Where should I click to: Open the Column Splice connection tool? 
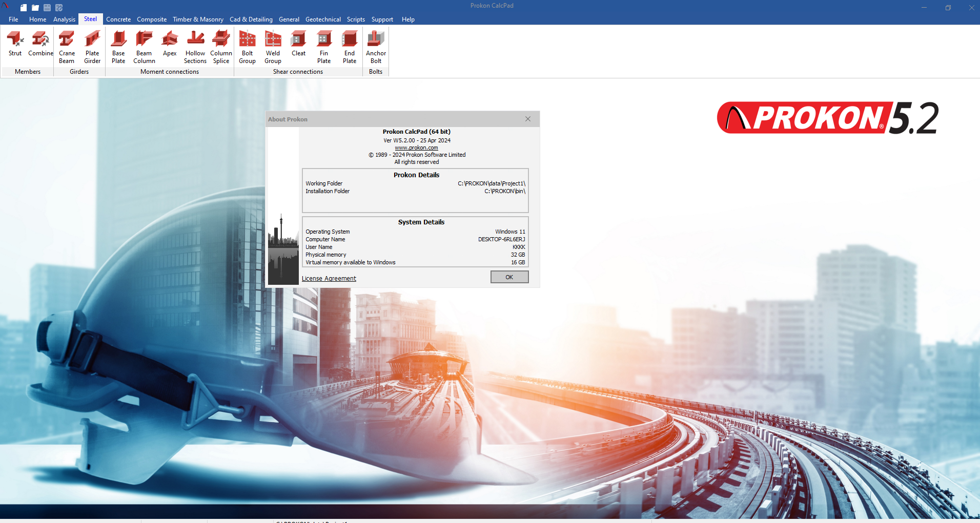coord(221,47)
